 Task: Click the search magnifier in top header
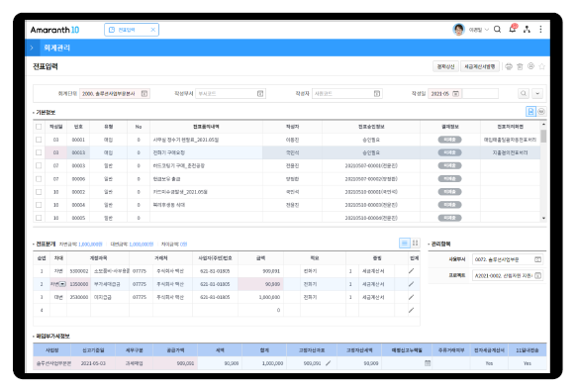(x=497, y=30)
